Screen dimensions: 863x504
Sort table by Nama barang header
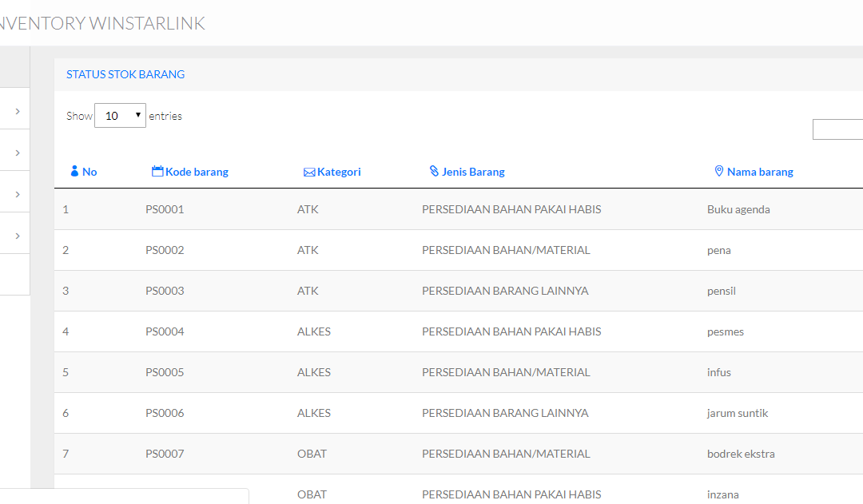tap(760, 172)
